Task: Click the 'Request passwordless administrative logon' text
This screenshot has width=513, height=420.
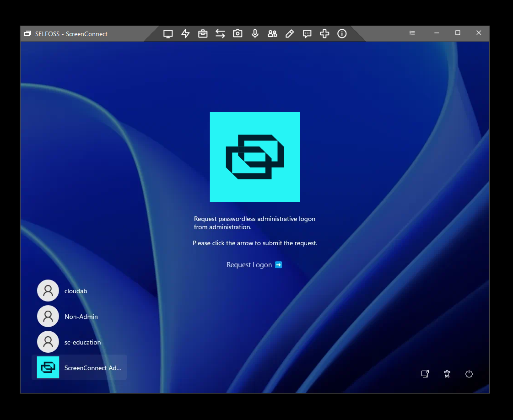Action: (254, 219)
